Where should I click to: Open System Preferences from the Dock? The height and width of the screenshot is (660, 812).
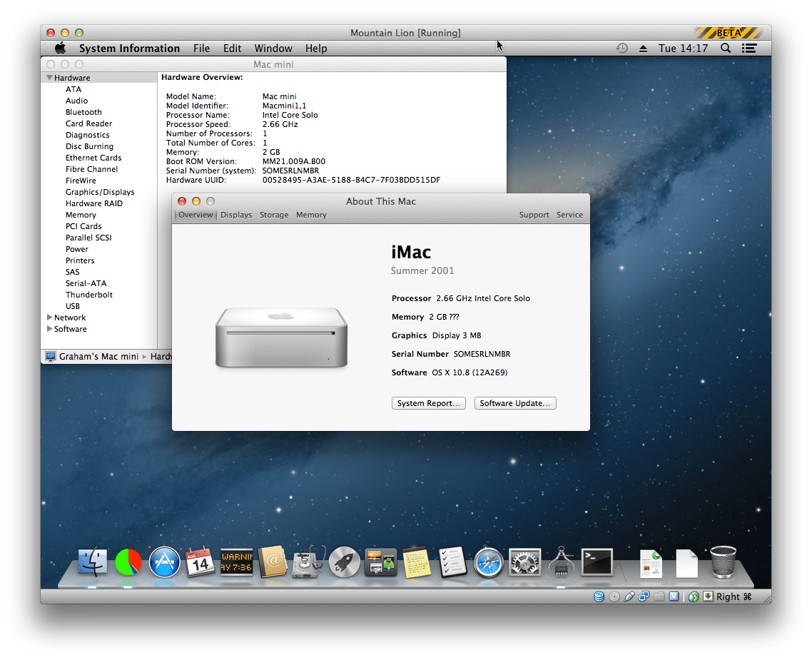[524, 562]
